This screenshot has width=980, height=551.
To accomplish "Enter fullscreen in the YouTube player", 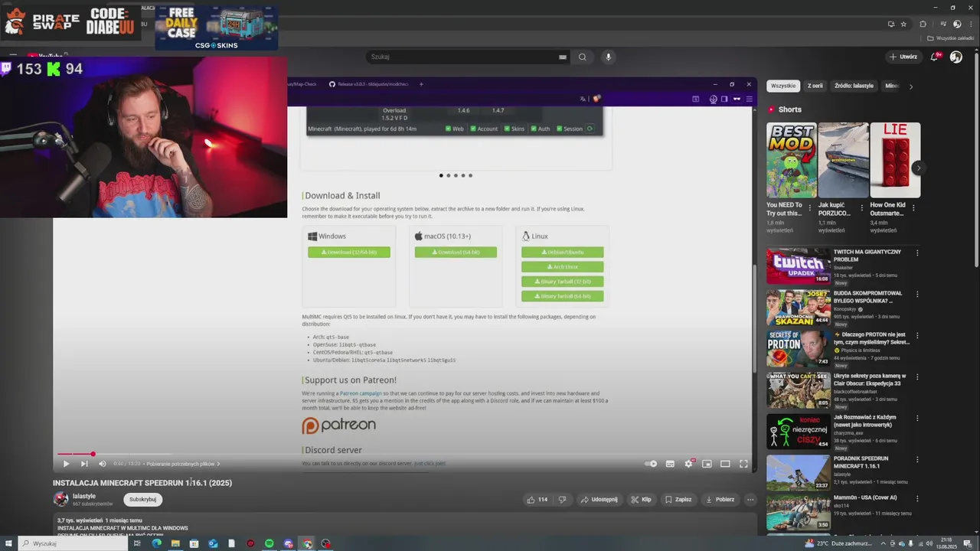I will pos(743,464).
